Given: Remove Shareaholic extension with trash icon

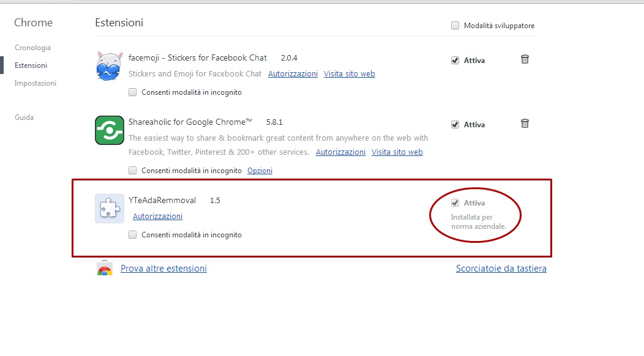Looking at the screenshot, I should tap(525, 123).
